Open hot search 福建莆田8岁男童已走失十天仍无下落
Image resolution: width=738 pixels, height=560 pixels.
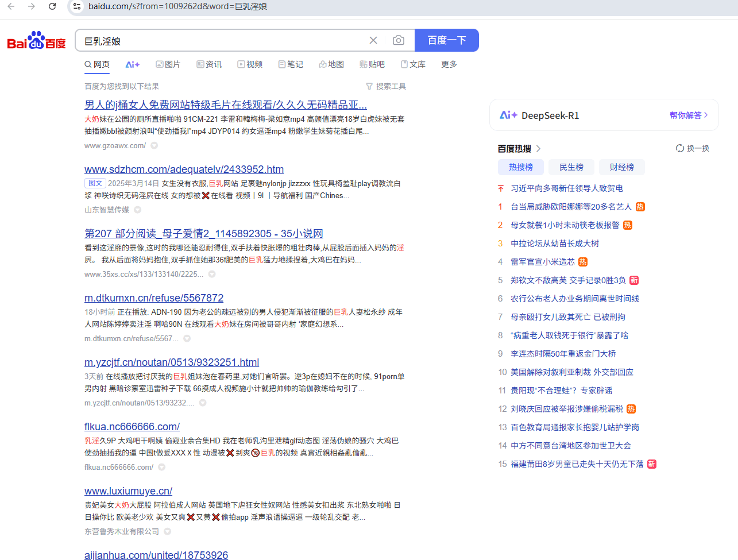coord(577,464)
